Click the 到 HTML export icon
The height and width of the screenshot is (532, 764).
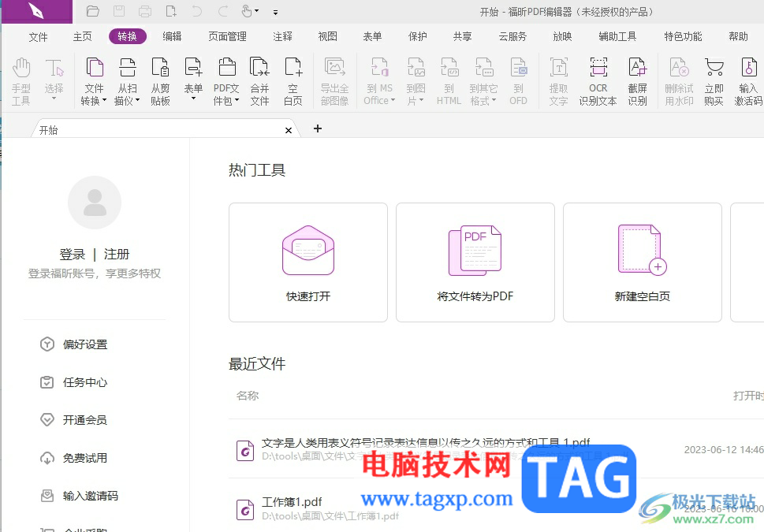point(449,81)
